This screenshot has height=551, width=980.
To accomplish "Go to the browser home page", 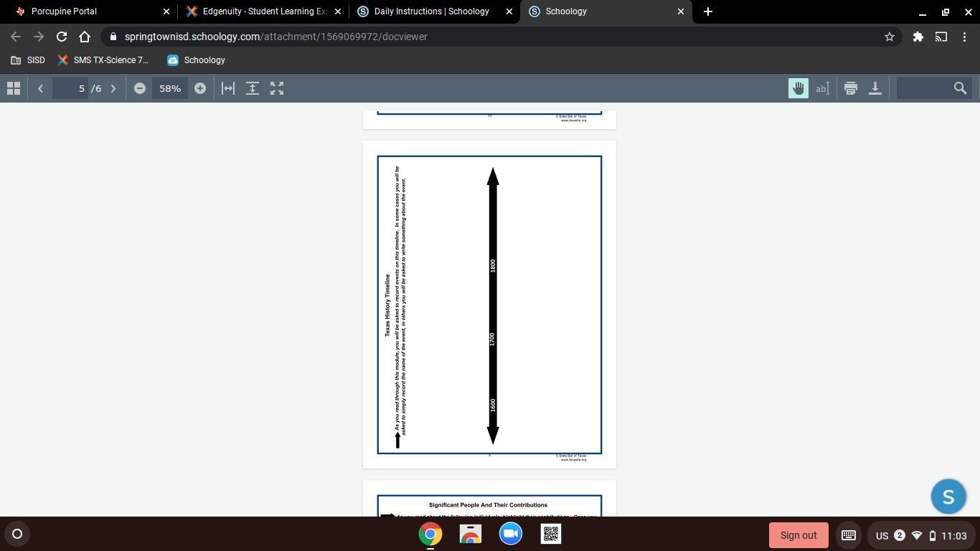I will click(x=85, y=37).
